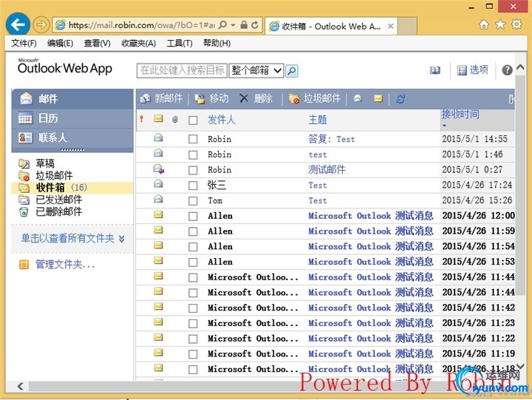
Task: Click the help question mark icon
Action: pos(507,70)
